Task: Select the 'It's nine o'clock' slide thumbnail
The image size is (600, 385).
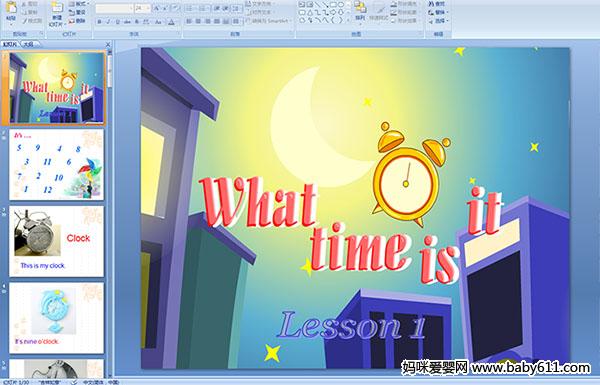Action: [57, 318]
